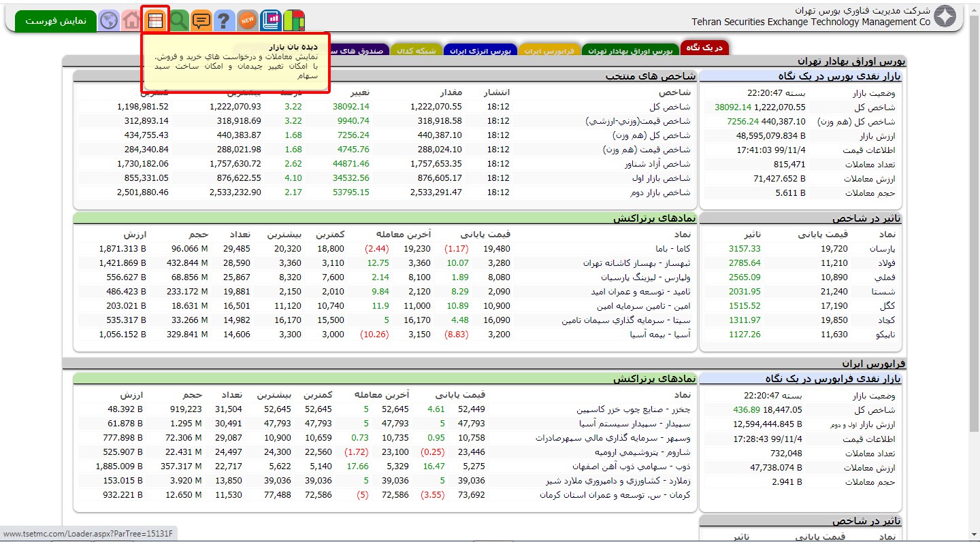Click the green magnifier search icon
980x544 pixels.
pyautogui.click(x=179, y=20)
